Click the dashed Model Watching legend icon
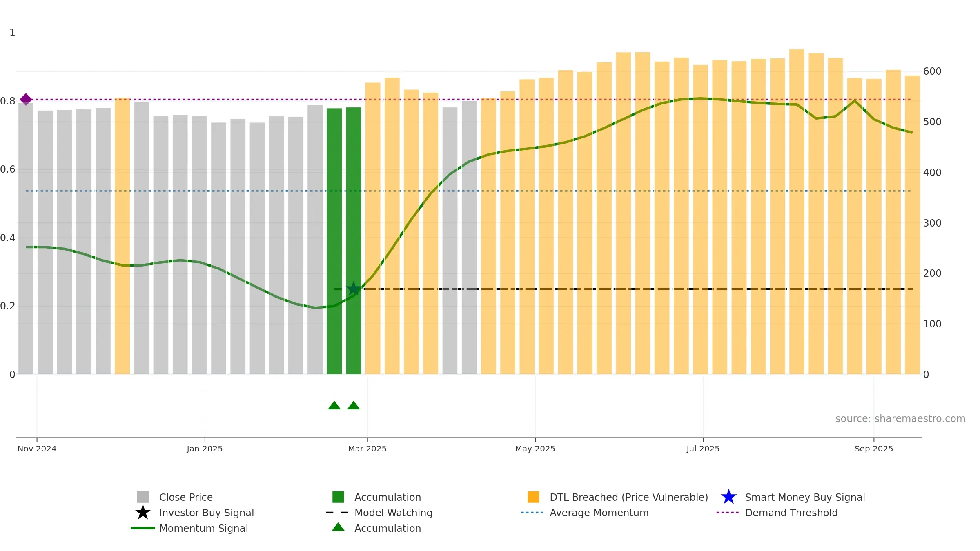This screenshot has height=551, width=980. [x=337, y=513]
